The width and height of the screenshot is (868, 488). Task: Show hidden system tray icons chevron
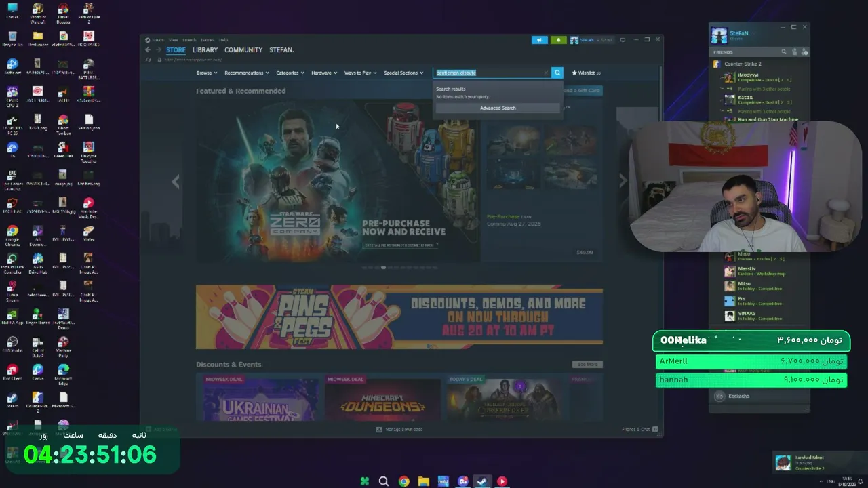pos(820,481)
